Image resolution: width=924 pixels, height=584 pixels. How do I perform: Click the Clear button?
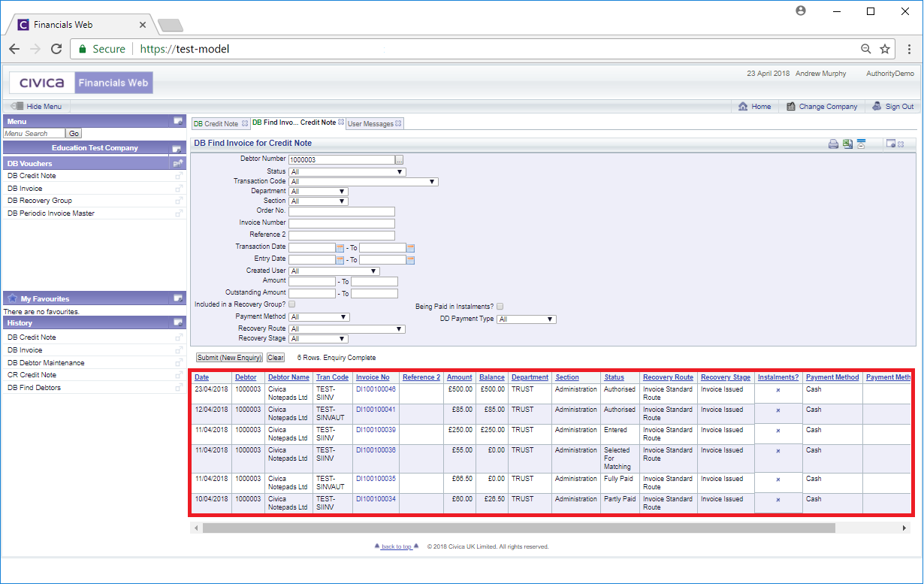coord(276,358)
